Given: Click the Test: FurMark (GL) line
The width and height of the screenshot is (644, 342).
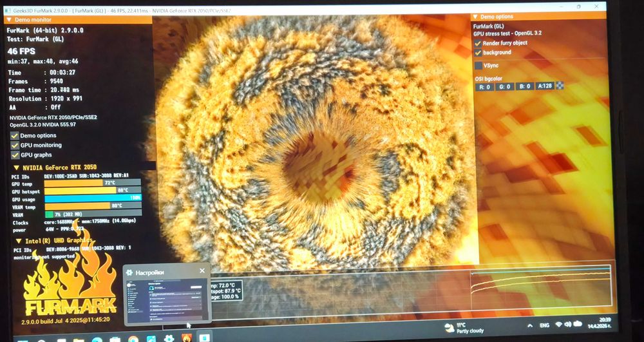Looking at the screenshot, I should pos(35,39).
